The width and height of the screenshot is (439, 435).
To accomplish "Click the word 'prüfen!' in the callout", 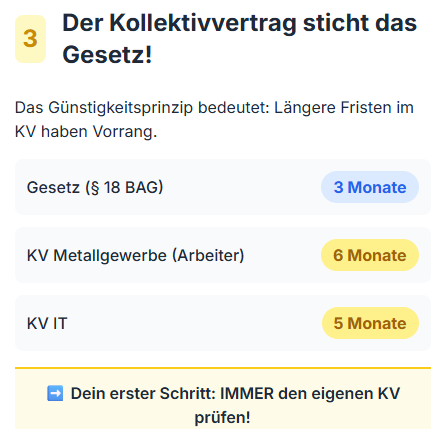I will pos(222,417).
